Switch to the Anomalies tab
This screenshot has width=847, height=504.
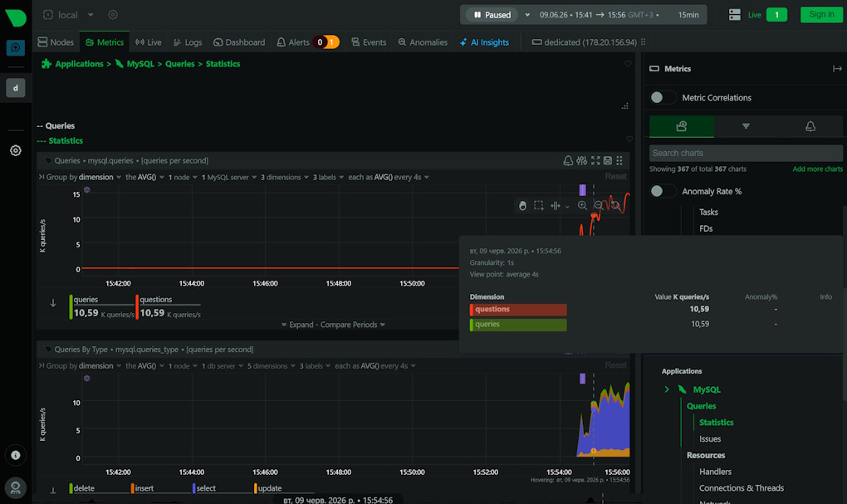tap(423, 42)
